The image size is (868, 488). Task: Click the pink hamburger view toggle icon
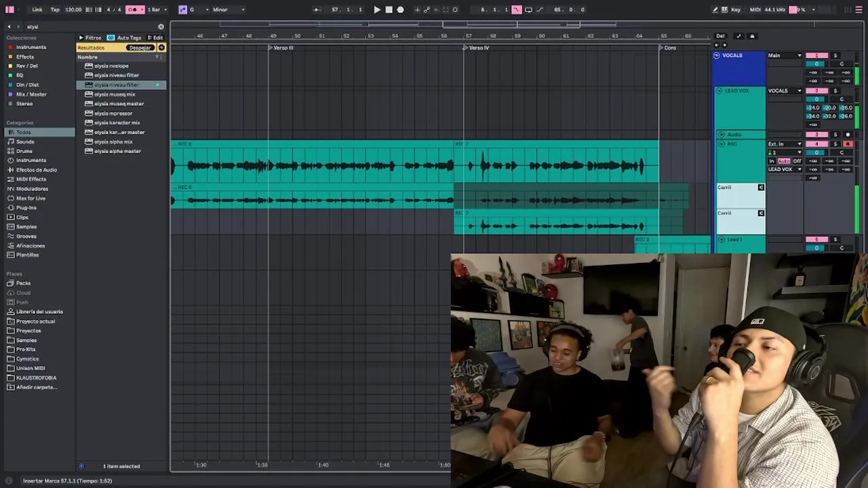pos(859,9)
